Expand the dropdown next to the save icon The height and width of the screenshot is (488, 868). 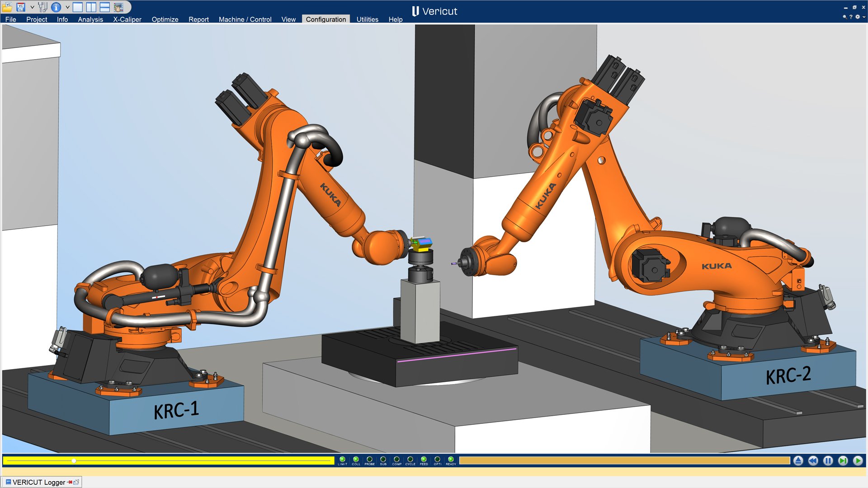tap(32, 7)
